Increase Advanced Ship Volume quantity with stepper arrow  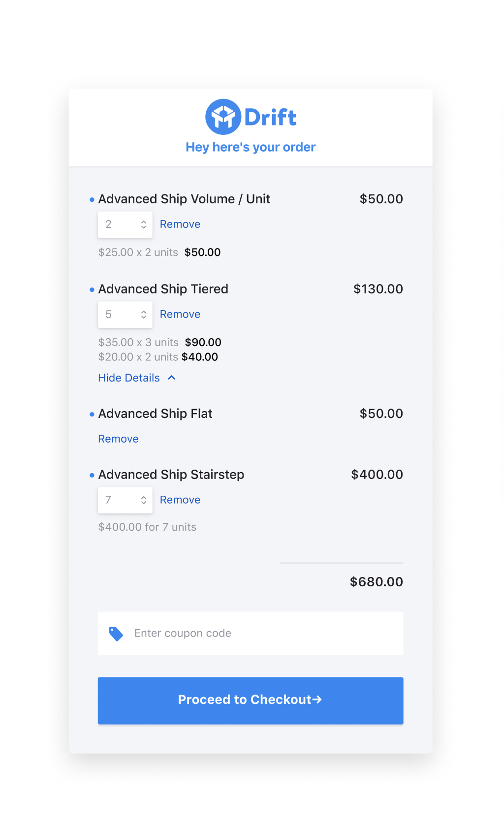coord(143,221)
